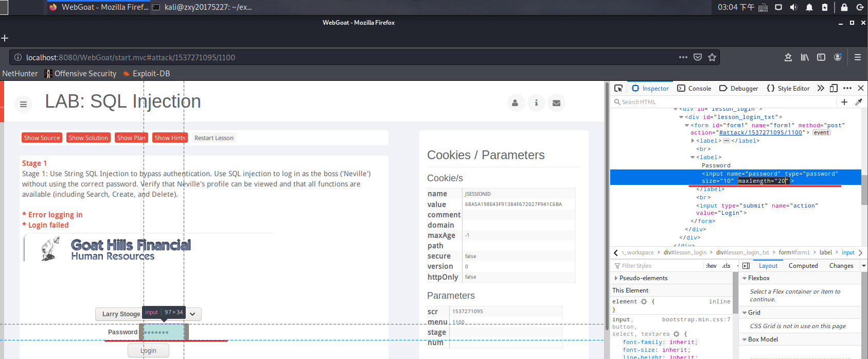
Task: Open the Firefox account avatar icon
Action: pos(838,57)
